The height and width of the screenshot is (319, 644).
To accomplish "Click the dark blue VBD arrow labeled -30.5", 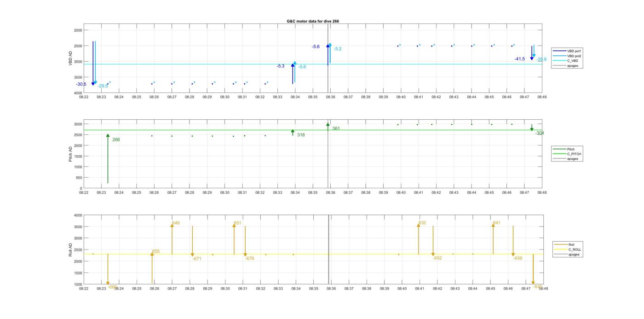I will (x=93, y=63).
